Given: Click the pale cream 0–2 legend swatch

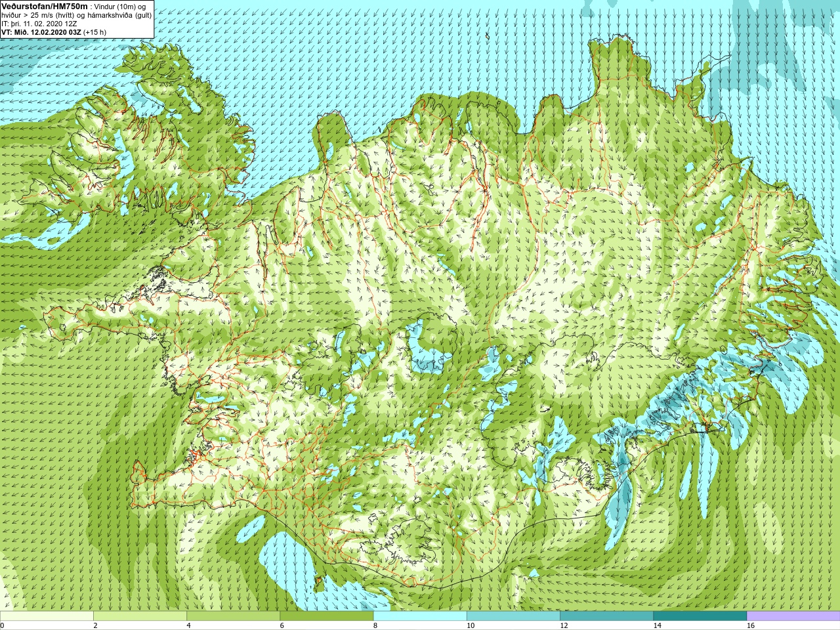Looking at the screenshot, I should pos(47,616).
